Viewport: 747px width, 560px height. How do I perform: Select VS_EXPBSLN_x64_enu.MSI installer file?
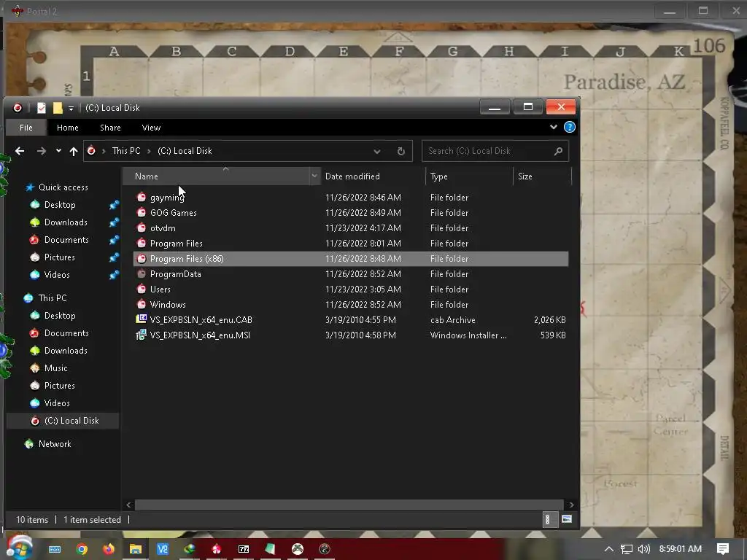[200, 335]
